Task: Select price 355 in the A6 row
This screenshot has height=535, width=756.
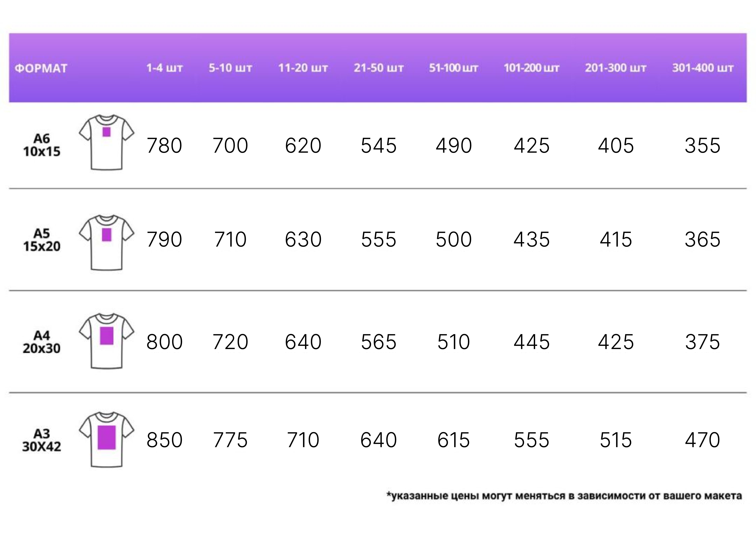Action: tap(703, 146)
